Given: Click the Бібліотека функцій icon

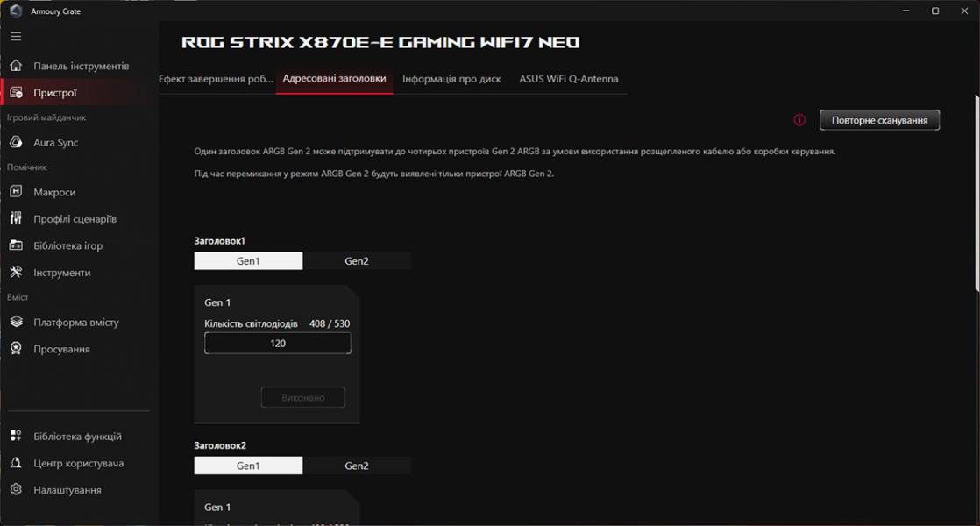Looking at the screenshot, I should coord(17,436).
